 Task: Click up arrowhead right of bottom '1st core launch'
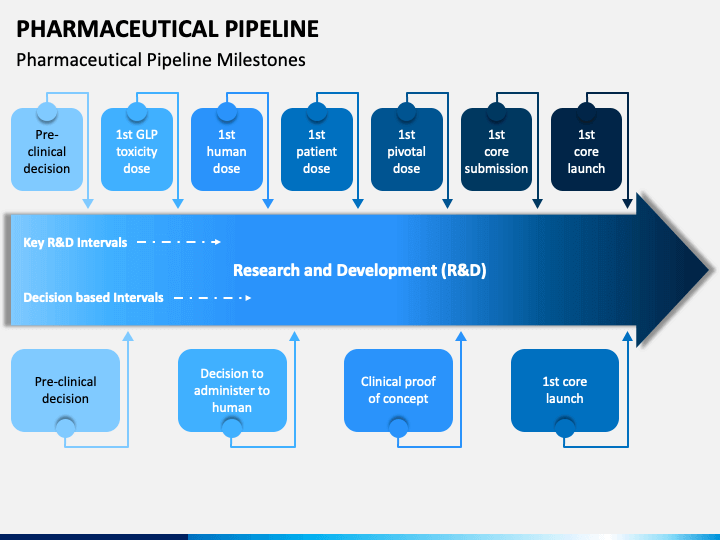click(x=628, y=336)
